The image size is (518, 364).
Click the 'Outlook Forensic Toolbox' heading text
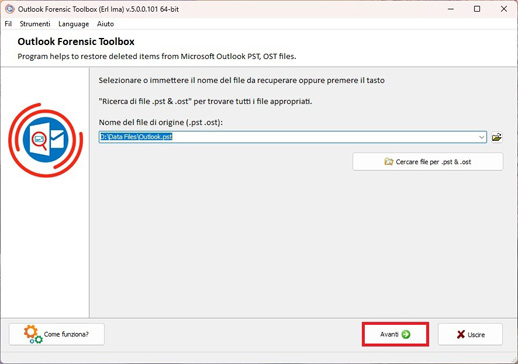click(x=76, y=42)
